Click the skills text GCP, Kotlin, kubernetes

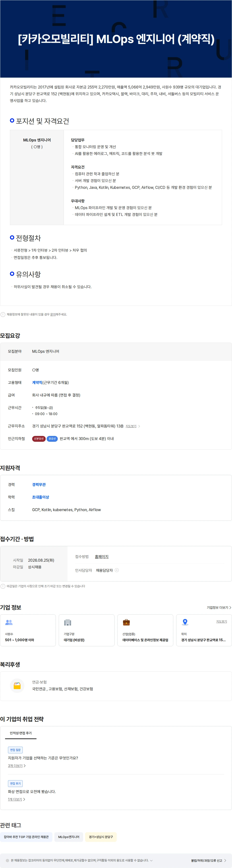66,510
